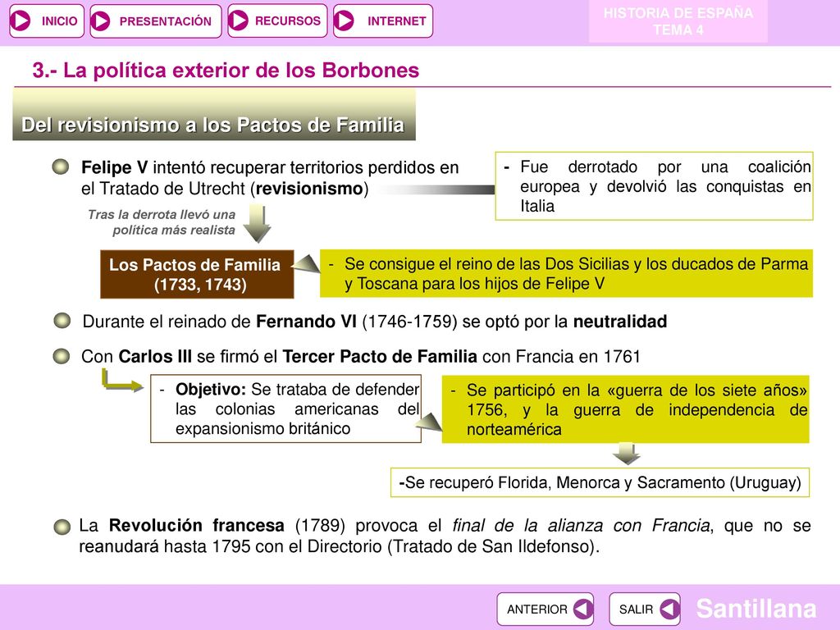Click the bullet beside Fernando VI line

[62, 321]
